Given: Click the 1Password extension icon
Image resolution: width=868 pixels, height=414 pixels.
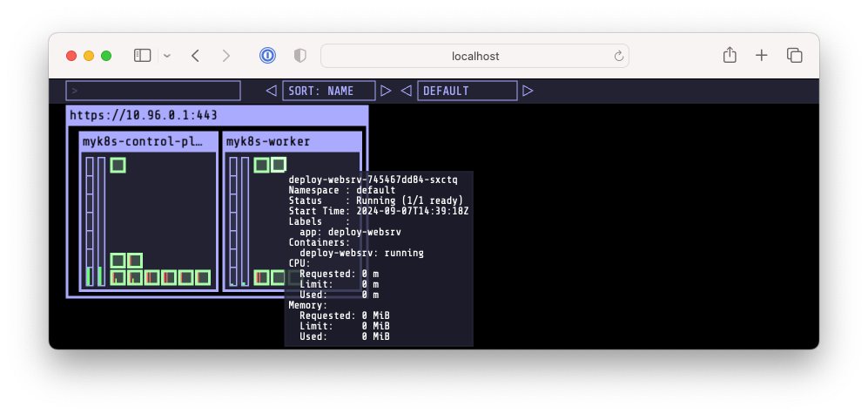Looking at the screenshot, I should click(267, 56).
